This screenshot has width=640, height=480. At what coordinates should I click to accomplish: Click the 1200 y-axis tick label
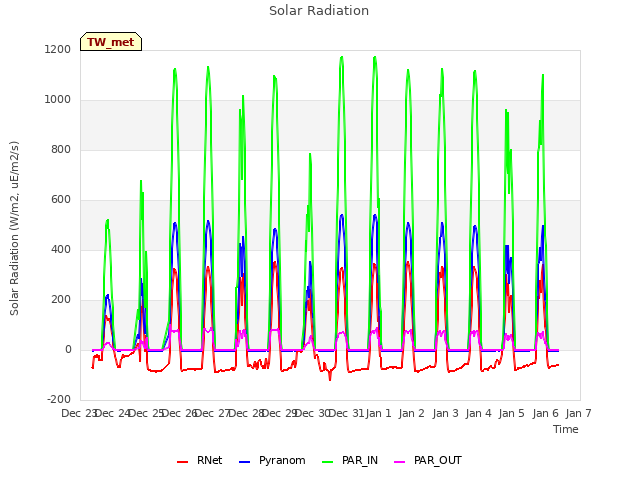pyautogui.click(x=58, y=50)
